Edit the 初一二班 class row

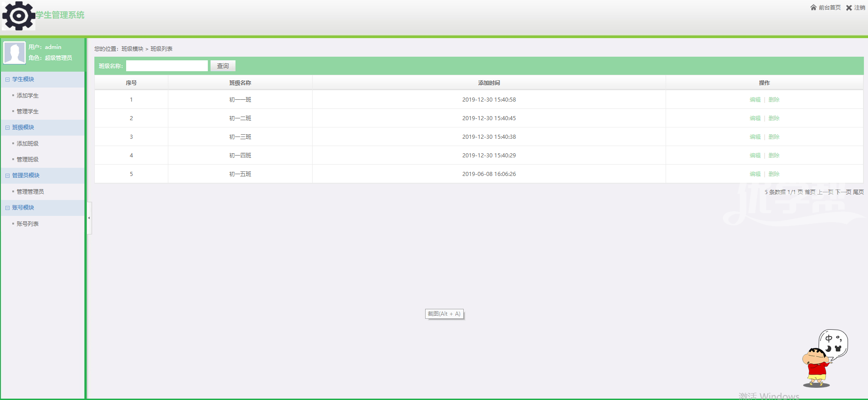point(755,118)
